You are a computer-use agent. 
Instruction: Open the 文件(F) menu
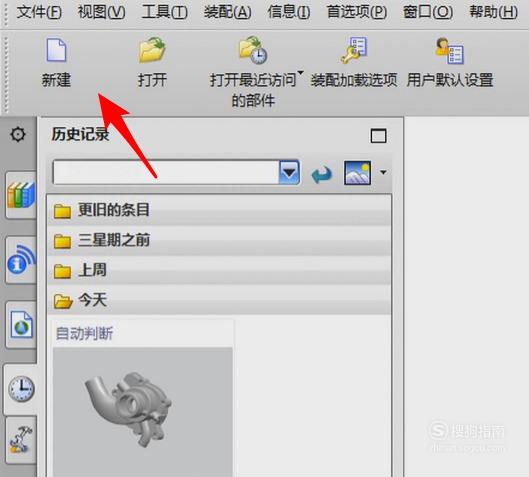pos(39,12)
